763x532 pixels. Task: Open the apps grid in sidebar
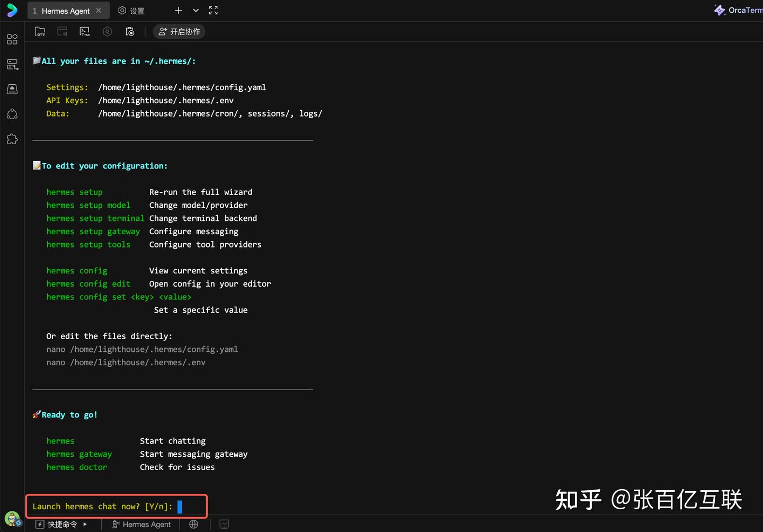pyautogui.click(x=12, y=39)
